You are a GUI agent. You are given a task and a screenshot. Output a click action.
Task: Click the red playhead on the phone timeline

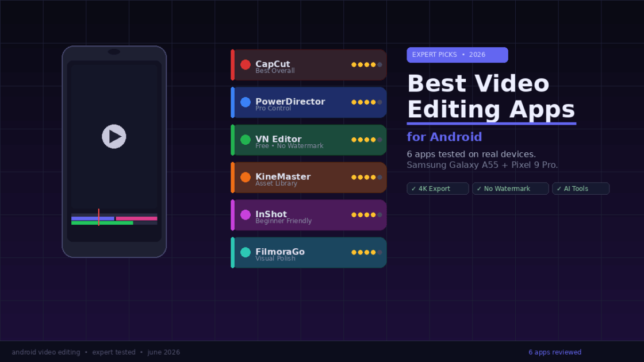[x=98, y=217]
